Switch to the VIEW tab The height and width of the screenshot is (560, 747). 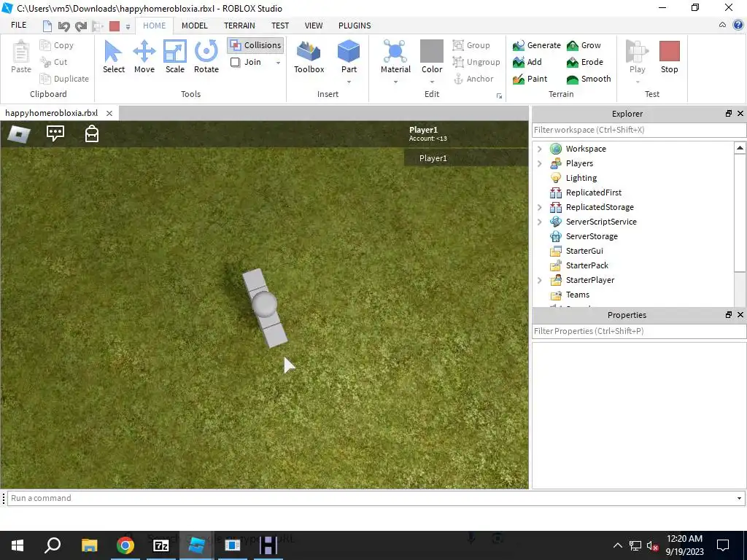[x=314, y=26]
